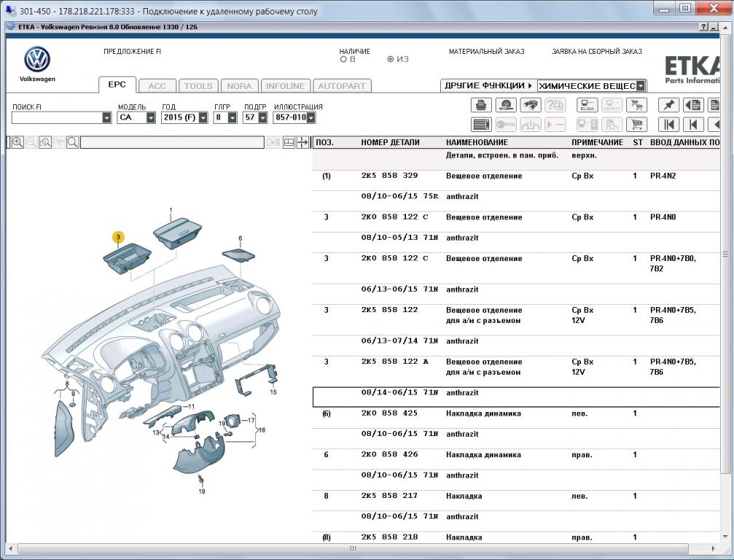The height and width of the screenshot is (560, 734).
Task: Open the TOOLS tab
Action: (x=198, y=86)
